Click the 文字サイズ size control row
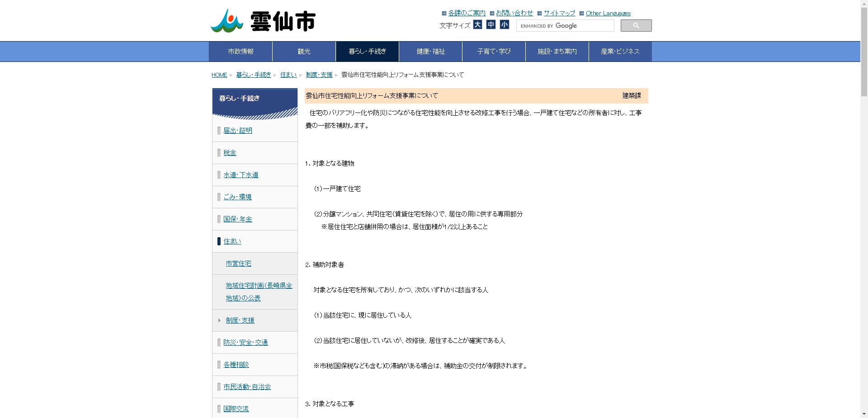The width and height of the screenshot is (868, 418). tap(454, 25)
